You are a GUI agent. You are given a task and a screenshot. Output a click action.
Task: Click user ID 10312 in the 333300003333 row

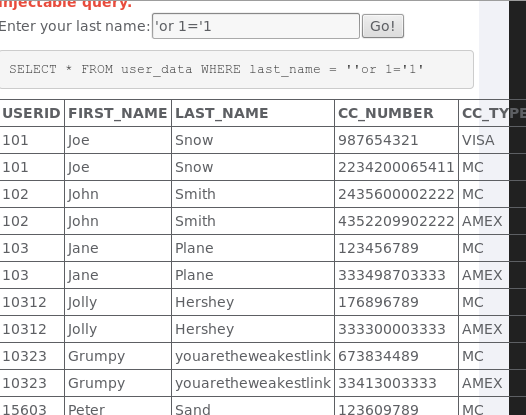pos(24,329)
